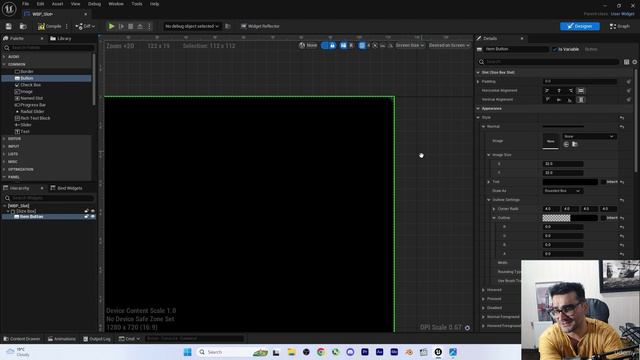640x360 pixels.
Task: Open the Windows Start menu
Action: point(187,352)
